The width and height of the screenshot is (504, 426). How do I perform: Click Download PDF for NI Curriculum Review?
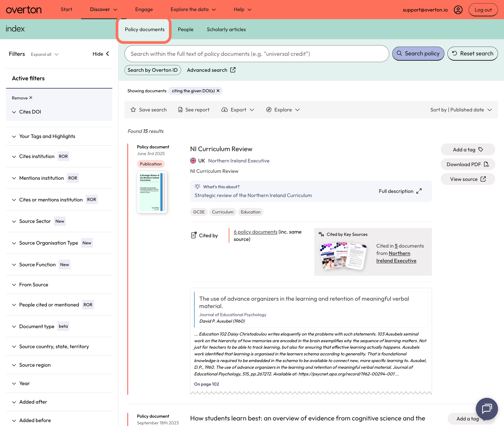[468, 164]
